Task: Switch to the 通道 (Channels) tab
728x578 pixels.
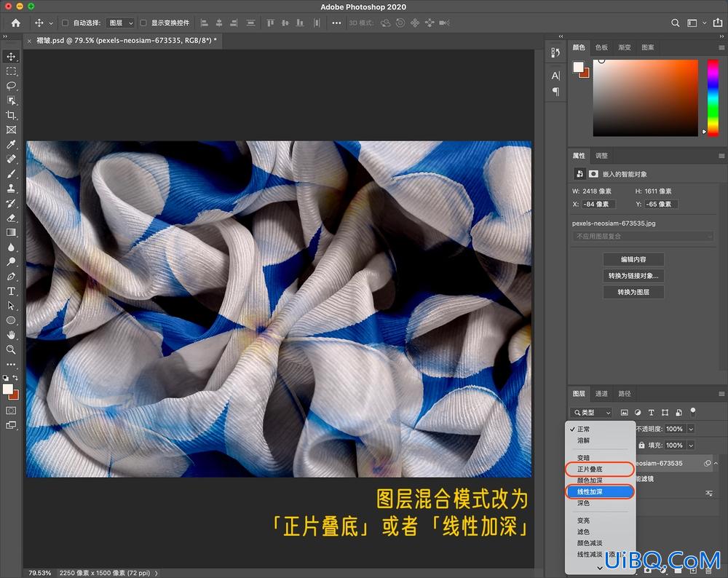Action: [x=601, y=394]
